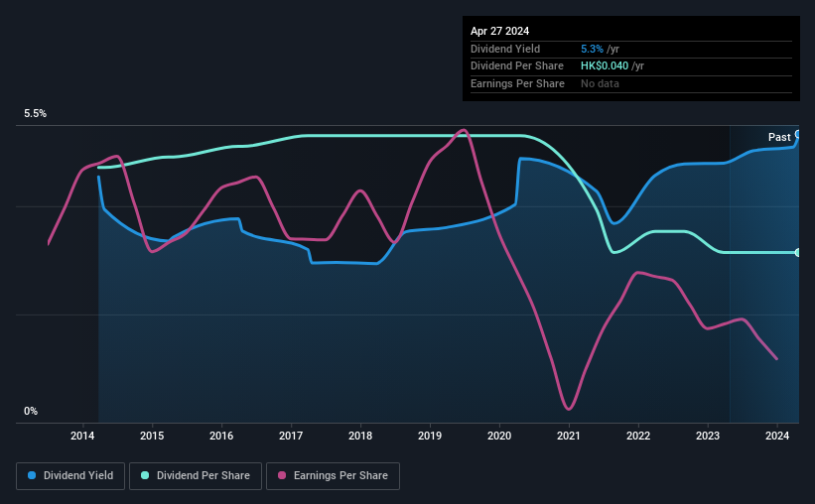This screenshot has height=504, width=815.
Task: Toggle the Dividend Per Share legend button
Action: [196, 476]
